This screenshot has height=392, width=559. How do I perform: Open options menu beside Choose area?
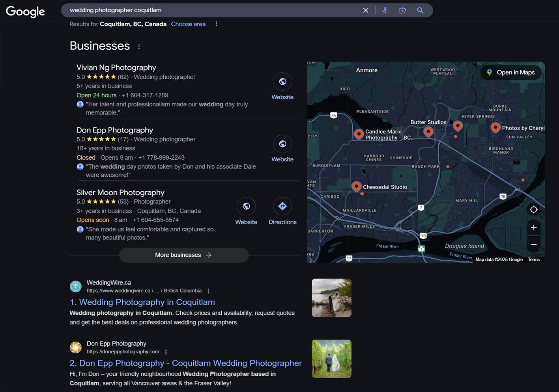[216, 24]
